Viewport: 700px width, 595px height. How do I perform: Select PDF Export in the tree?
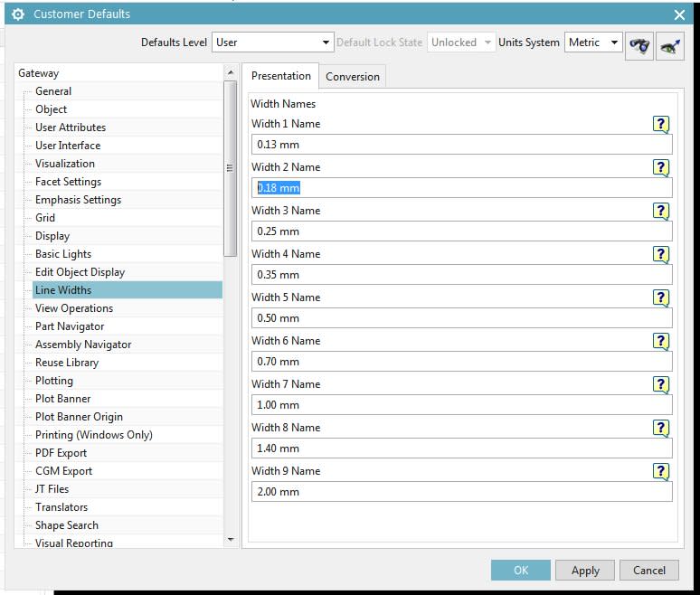61,453
